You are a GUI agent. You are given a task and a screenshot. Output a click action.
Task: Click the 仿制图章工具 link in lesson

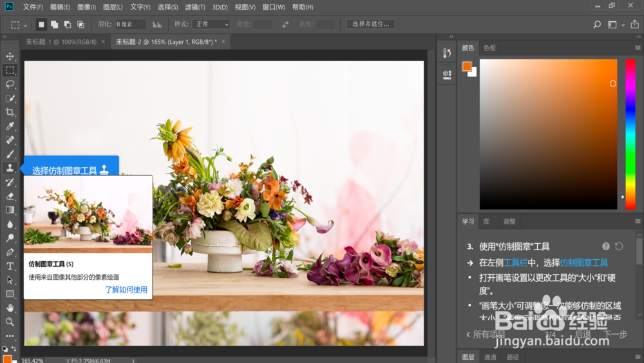(x=584, y=262)
